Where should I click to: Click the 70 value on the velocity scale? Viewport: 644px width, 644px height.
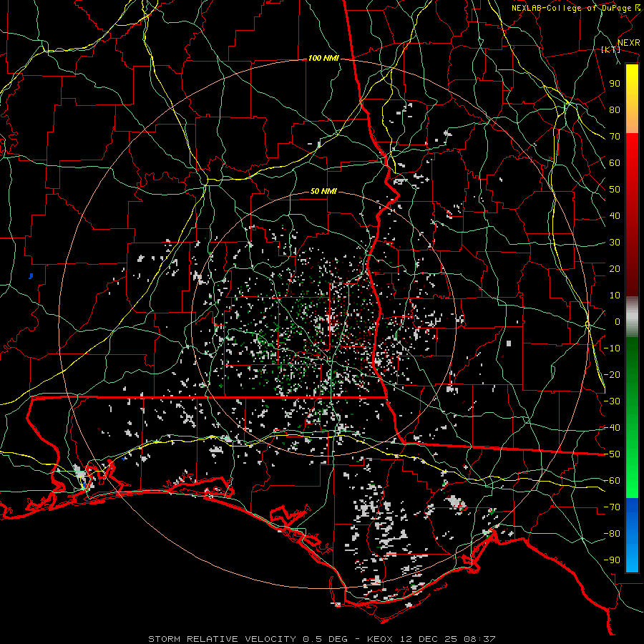coord(615,137)
